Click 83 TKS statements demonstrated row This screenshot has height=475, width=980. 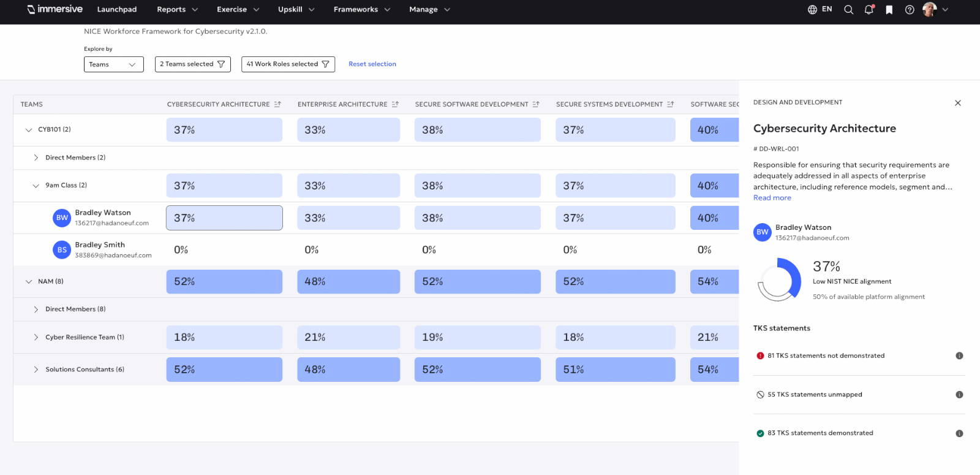coord(859,433)
